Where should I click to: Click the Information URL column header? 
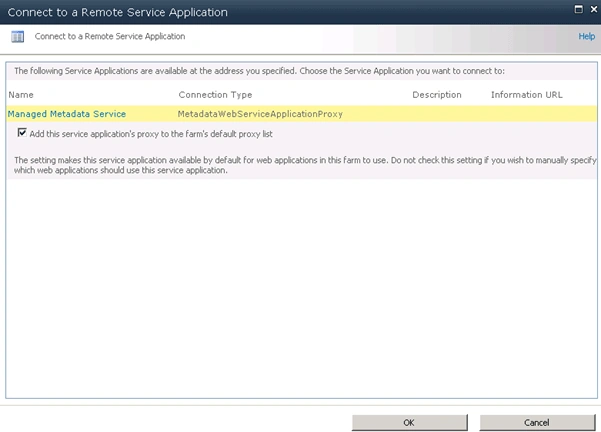tap(527, 95)
